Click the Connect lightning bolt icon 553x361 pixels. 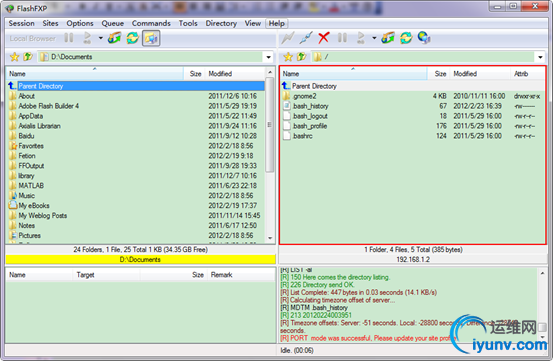[x=287, y=38]
